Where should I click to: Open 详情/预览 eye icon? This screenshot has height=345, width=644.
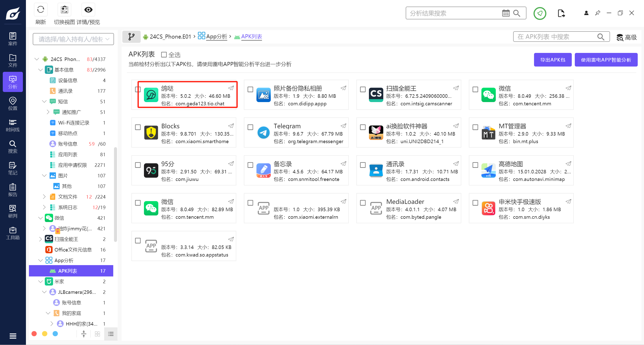coord(88,10)
